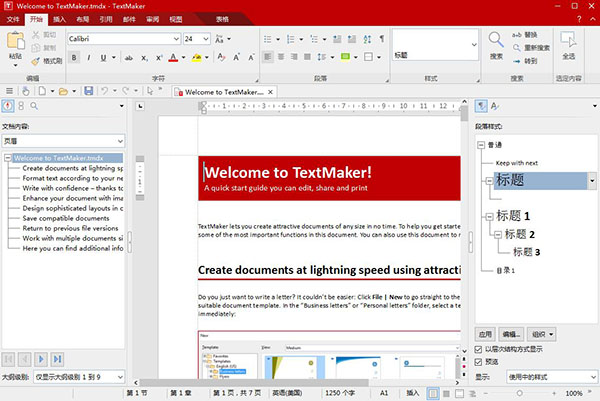
Task: Switch to the References ribbon tab
Action: click(106, 19)
